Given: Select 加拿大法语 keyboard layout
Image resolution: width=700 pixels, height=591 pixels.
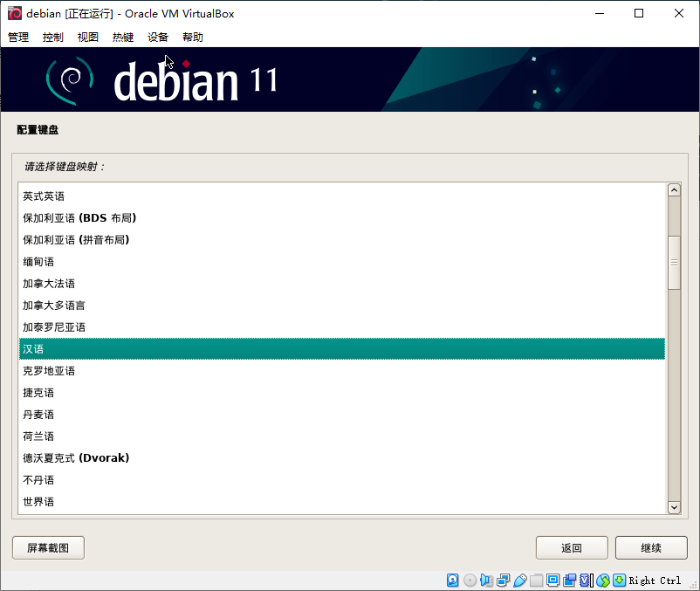Looking at the screenshot, I should coord(342,284).
